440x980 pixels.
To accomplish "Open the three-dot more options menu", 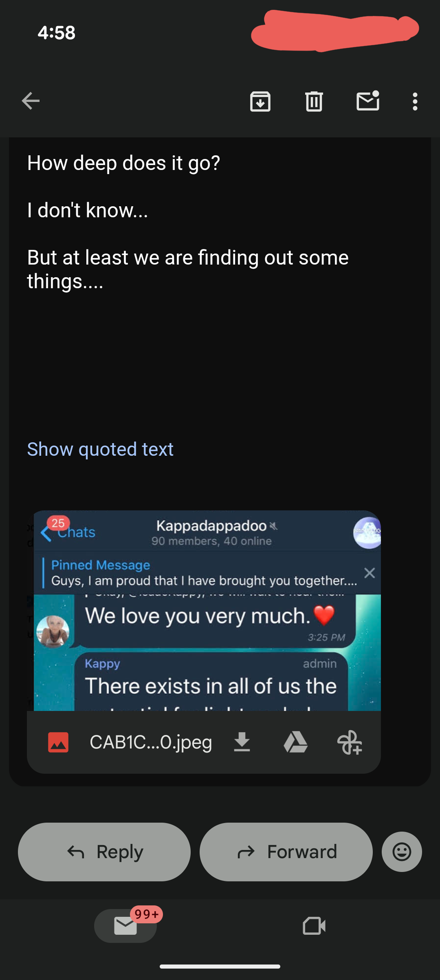I will (415, 101).
